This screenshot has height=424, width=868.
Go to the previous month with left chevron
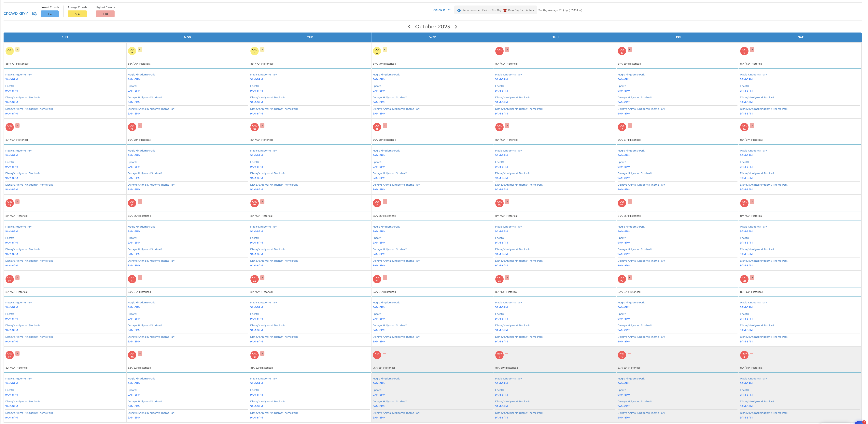[x=409, y=27]
